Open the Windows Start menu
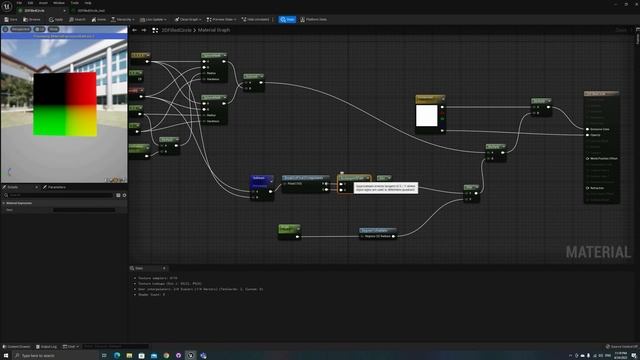This screenshot has height=360, width=640. [x=6, y=356]
